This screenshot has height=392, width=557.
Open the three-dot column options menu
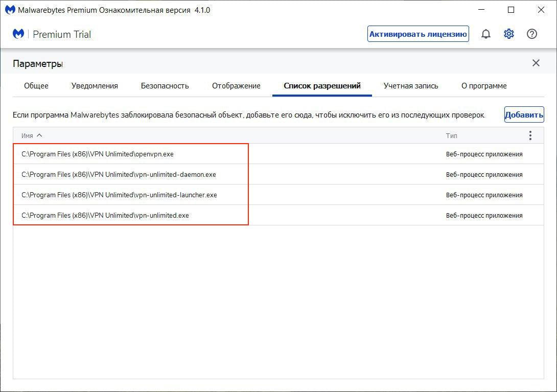(530, 135)
